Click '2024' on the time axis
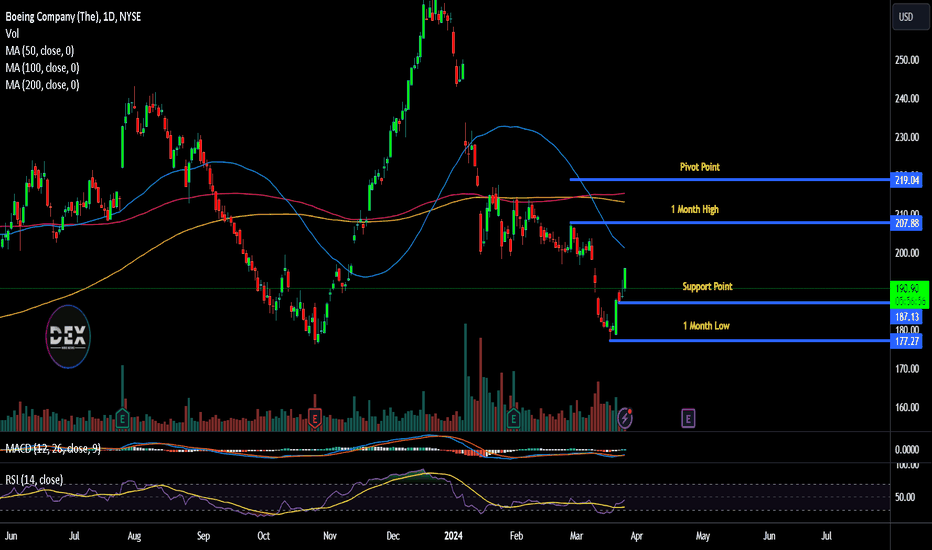Screen dimensions: 932x550 [454, 536]
